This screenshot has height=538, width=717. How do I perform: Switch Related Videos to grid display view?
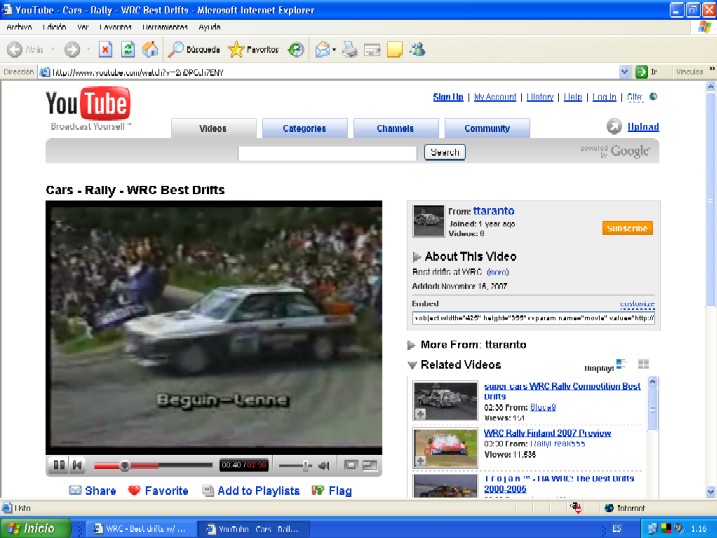643,364
